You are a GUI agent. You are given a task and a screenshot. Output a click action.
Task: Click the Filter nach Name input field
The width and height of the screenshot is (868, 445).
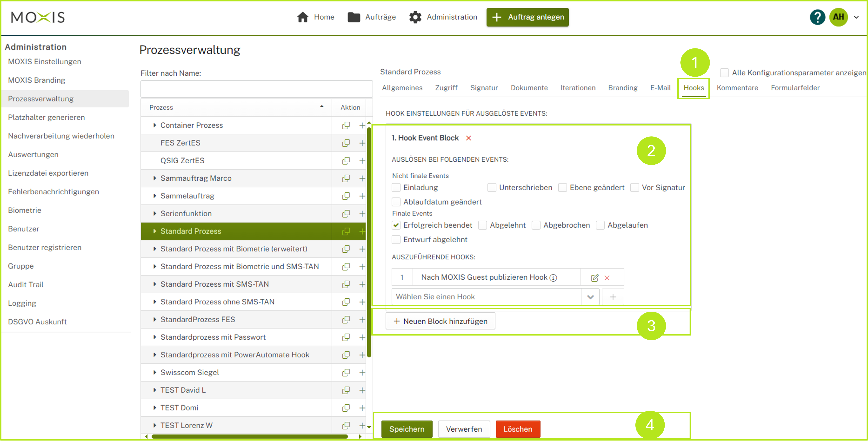pos(256,89)
